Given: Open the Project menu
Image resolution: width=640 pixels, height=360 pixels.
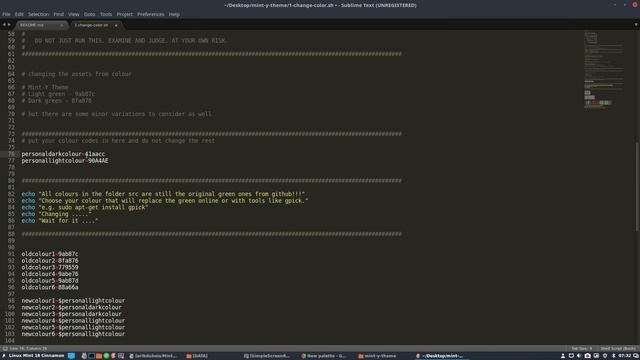Looking at the screenshot, I should 124,14.
